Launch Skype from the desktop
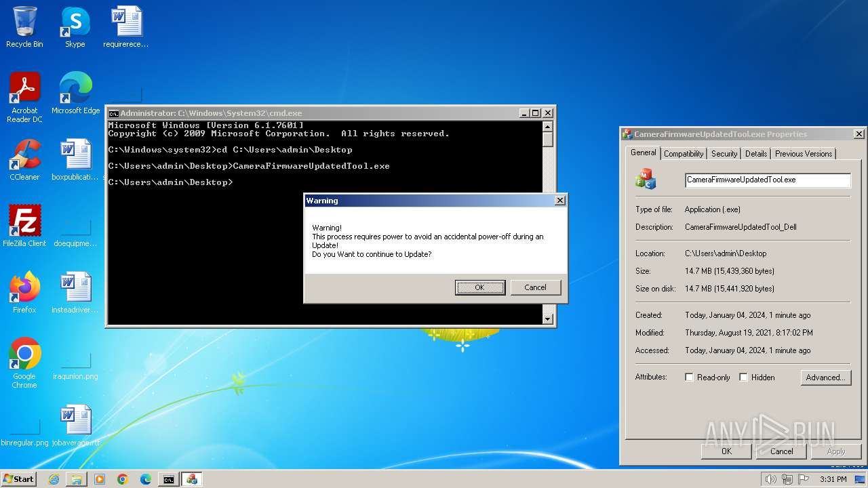 (75, 27)
